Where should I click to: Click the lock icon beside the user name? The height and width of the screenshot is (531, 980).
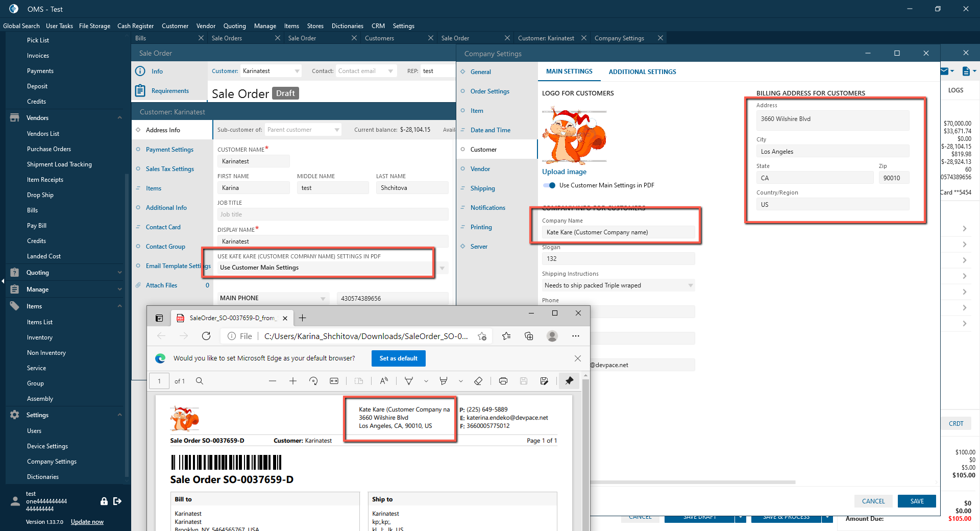point(104,501)
